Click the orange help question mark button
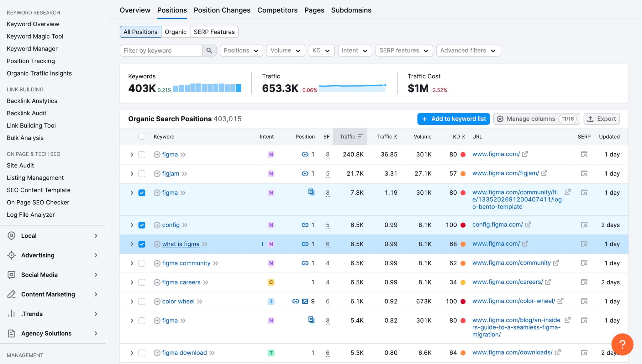 pos(622,344)
